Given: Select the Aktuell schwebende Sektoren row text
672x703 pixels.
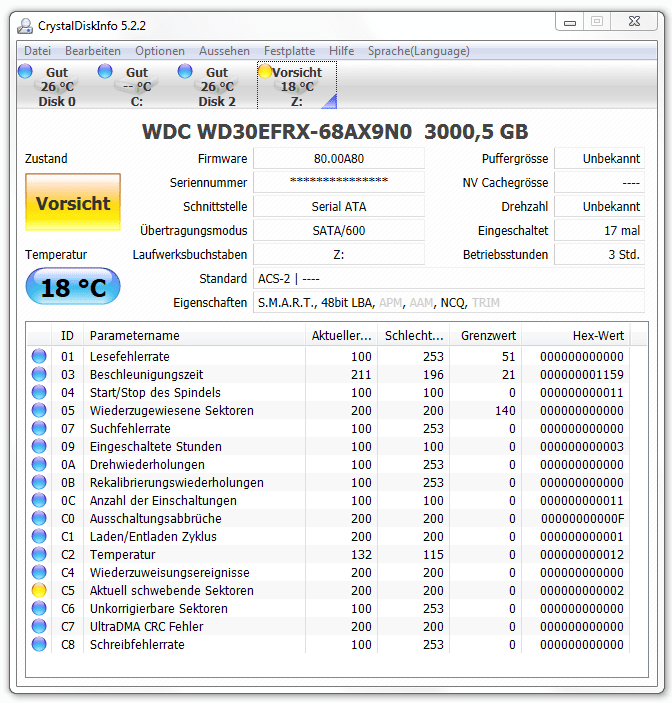Looking at the screenshot, I should (172, 590).
